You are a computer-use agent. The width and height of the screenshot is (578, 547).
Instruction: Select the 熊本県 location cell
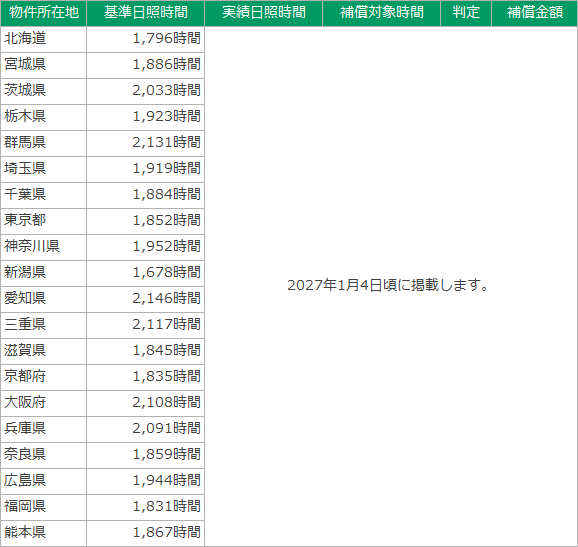pos(43,533)
